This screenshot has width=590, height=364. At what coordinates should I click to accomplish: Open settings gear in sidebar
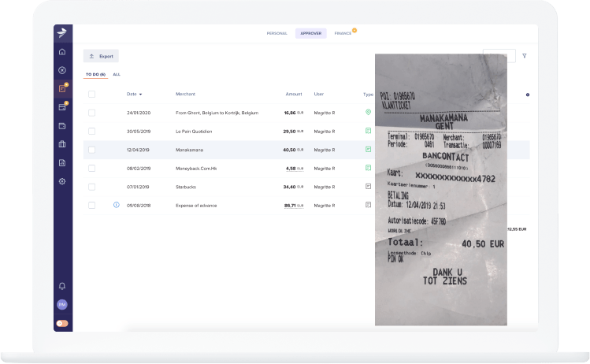62,181
